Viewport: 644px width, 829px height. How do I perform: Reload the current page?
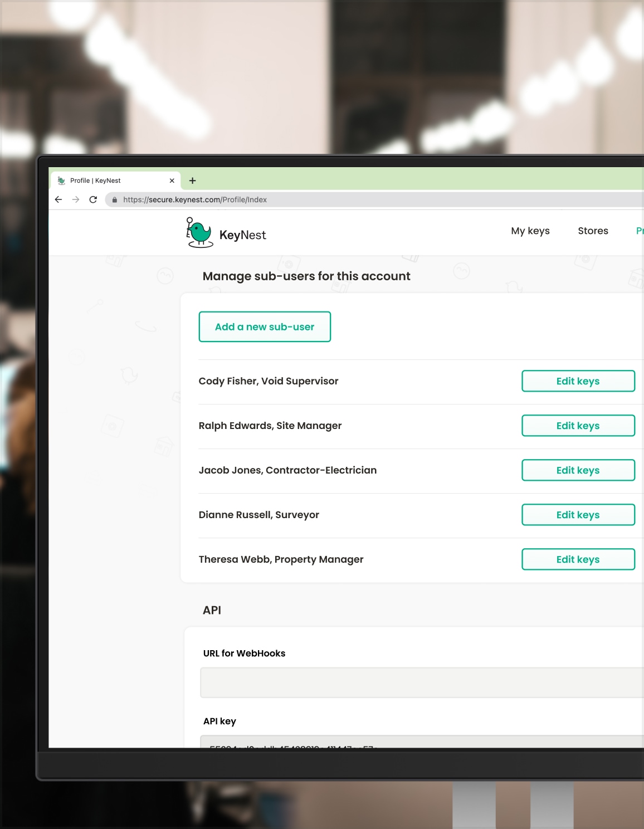pyautogui.click(x=92, y=199)
